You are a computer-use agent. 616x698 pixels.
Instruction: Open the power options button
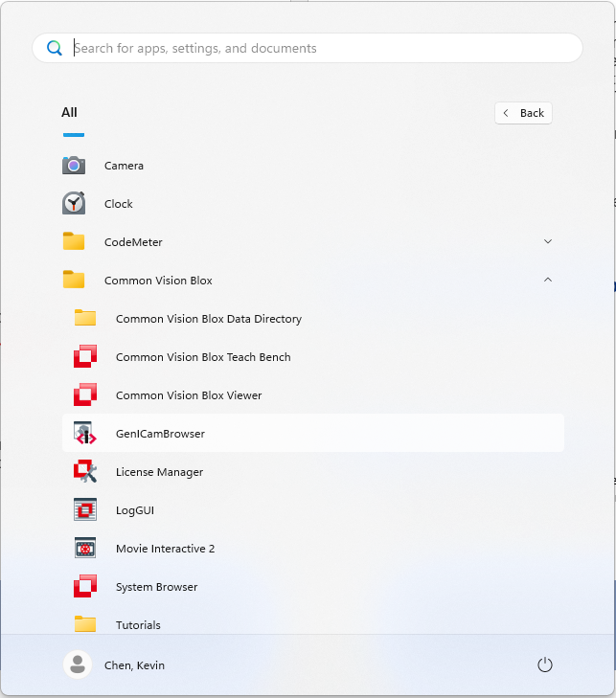(545, 664)
